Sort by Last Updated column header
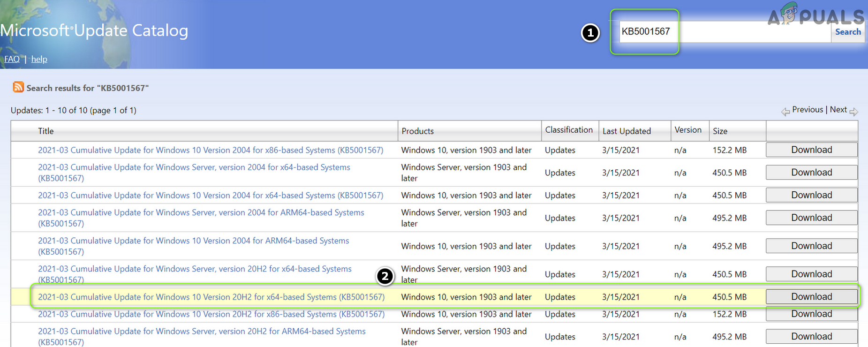The image size is (868, 347). click(x=626, y=131)
